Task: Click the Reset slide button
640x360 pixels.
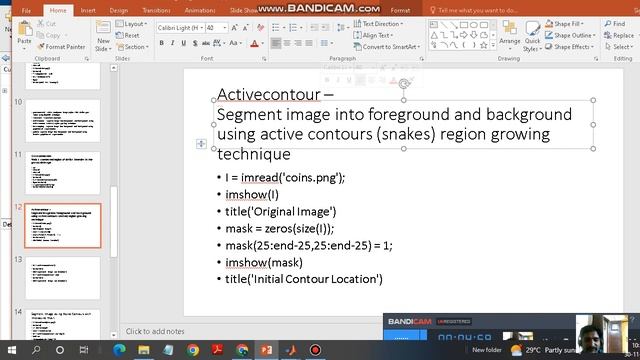Action: coord(127,36)
